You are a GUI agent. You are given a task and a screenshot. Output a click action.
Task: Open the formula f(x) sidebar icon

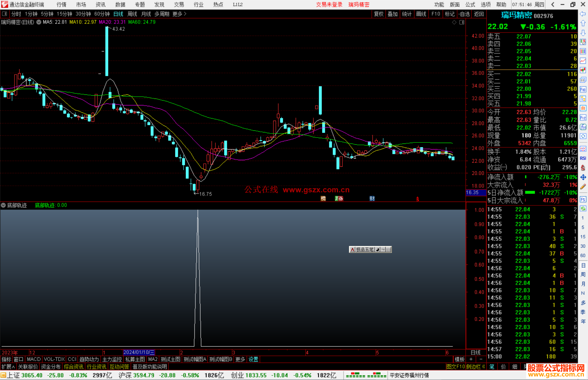(x=583, y=127)
